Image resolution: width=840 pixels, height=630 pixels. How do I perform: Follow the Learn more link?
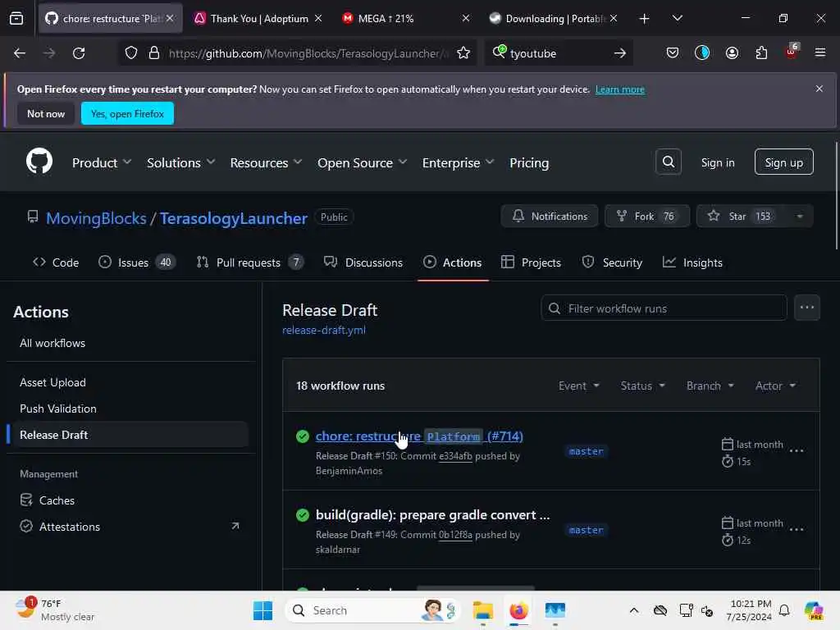click(x=620, y=89)
